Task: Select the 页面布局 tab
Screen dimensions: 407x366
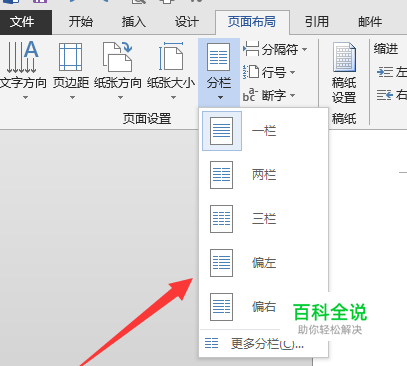Action: [252, 22]
